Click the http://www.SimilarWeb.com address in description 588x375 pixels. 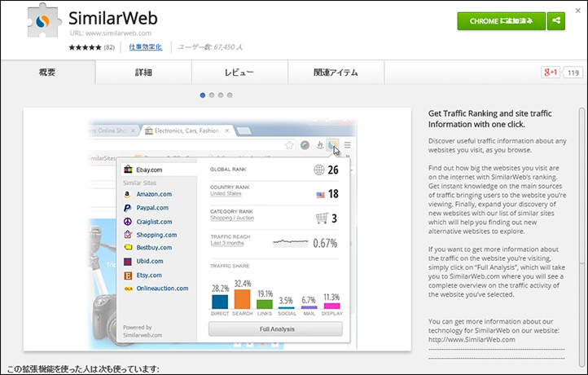pyautogui.click(x=472, y=340)
